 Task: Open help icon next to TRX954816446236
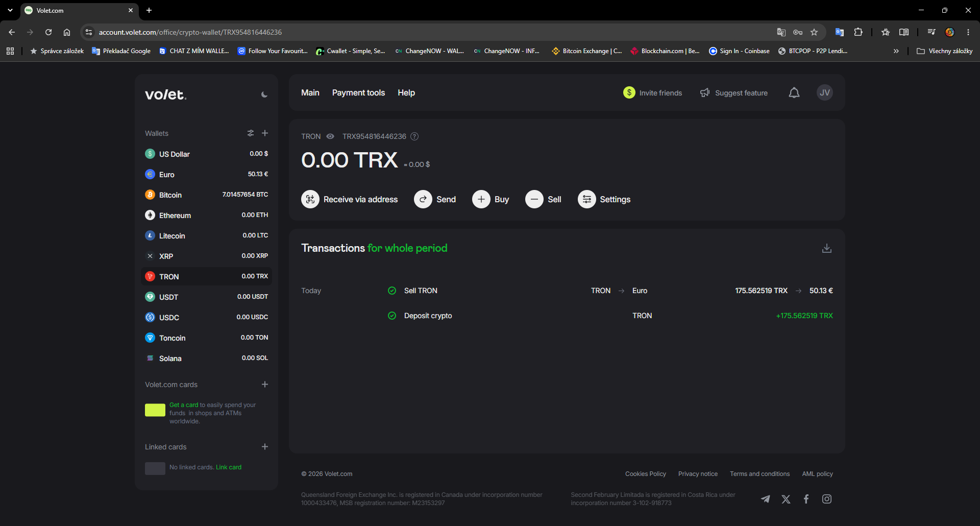tap(414, 136)
